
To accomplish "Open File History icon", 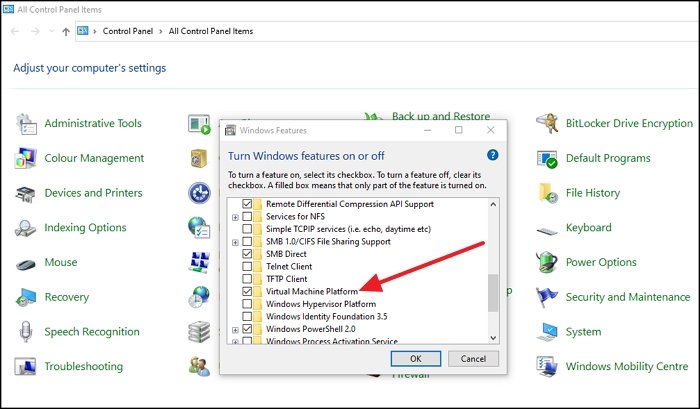I will [x=548, y=193].
